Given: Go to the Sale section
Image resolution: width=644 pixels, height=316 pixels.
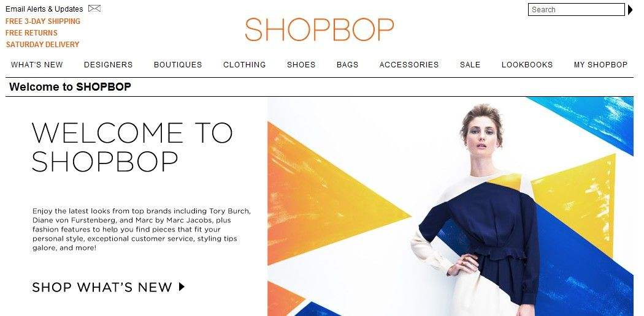Looking at the screenshot, I should click(470, 65).
